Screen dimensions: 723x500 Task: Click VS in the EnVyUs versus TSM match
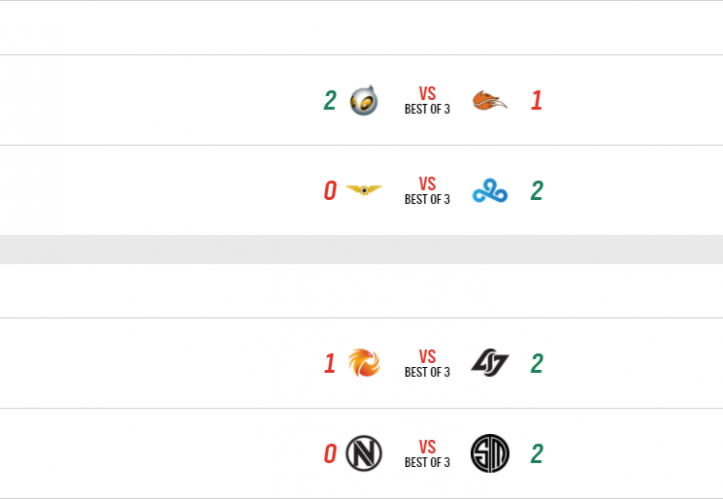pos(427,447)
